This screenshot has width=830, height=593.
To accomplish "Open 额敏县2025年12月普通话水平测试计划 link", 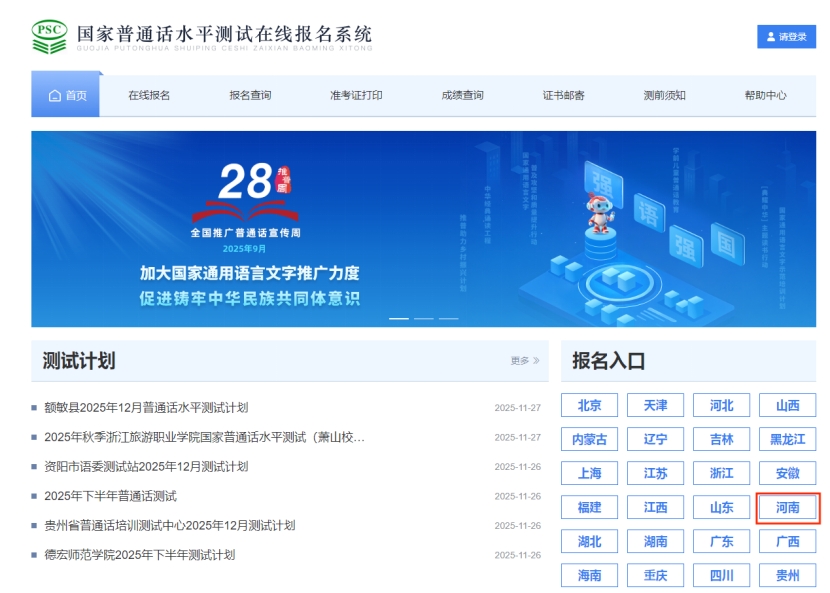I will [146, 408].
